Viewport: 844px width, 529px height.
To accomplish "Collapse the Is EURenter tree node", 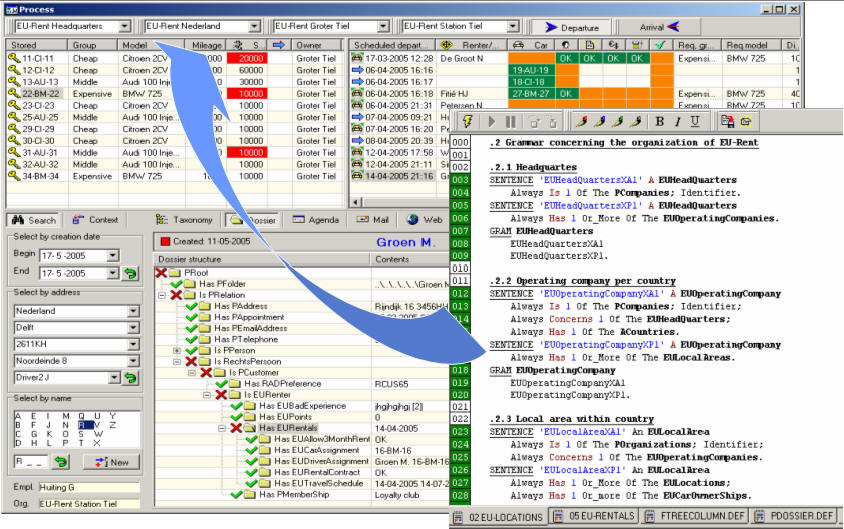I will pyautogui.click(x=207, y=395).
